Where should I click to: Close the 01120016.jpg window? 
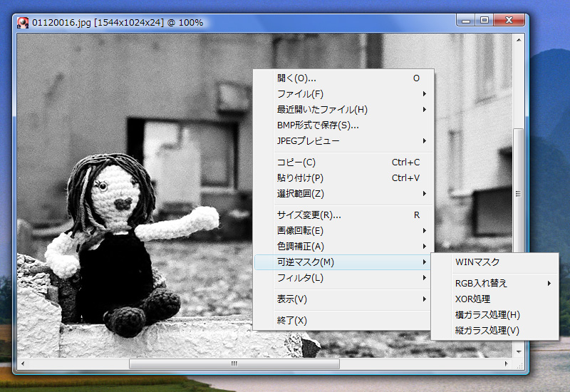click(509, 21)
